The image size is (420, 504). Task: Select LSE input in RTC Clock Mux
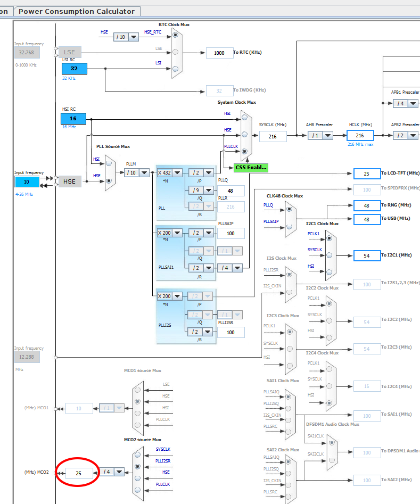pos(175,52)
